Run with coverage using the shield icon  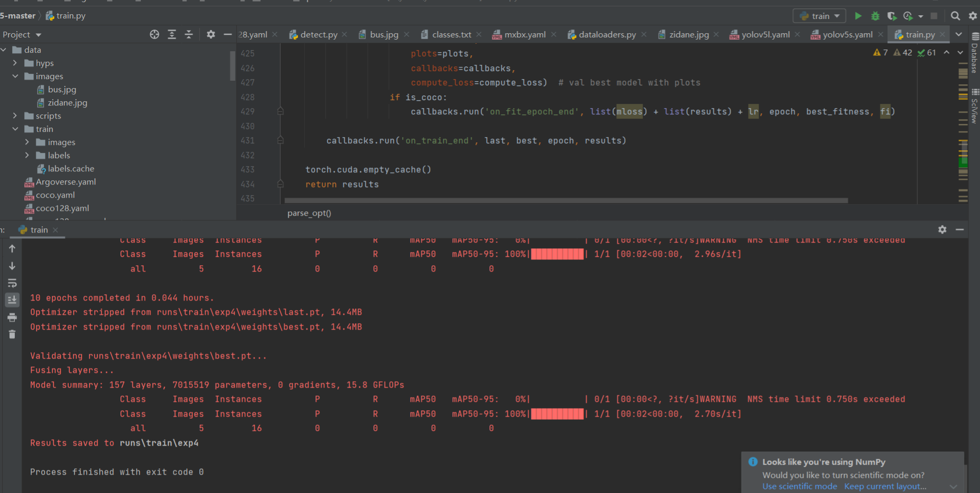coord(891,16)
